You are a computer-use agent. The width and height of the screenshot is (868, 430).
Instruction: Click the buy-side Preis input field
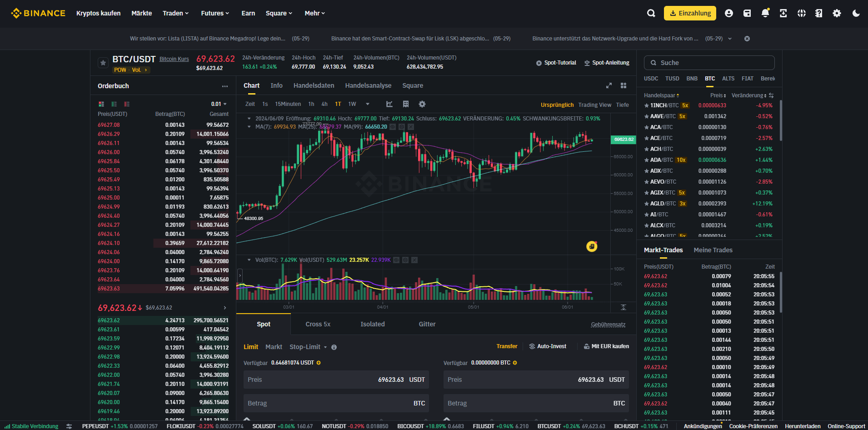point(336,380)
